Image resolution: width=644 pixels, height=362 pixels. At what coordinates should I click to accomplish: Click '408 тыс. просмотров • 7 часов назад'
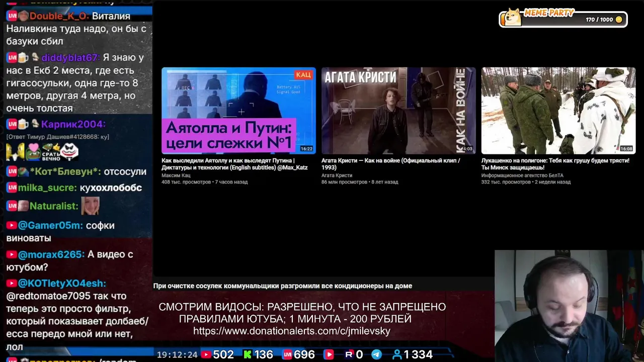(204, 182)
